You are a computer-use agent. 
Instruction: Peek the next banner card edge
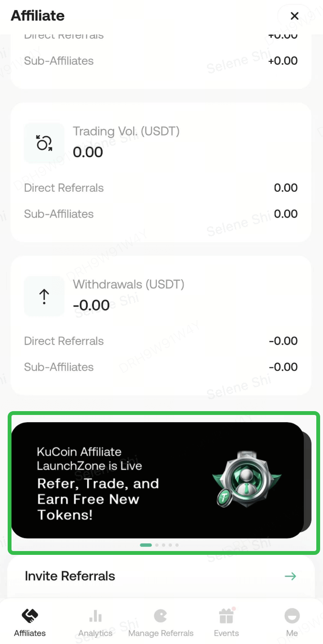click(x=308, y=479)
